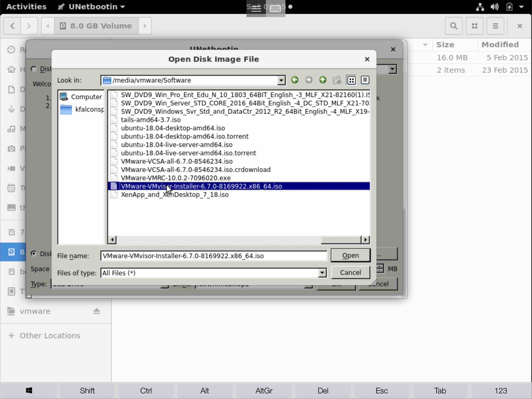
Task: Open the Activities overview
Action: coord(26,7)
